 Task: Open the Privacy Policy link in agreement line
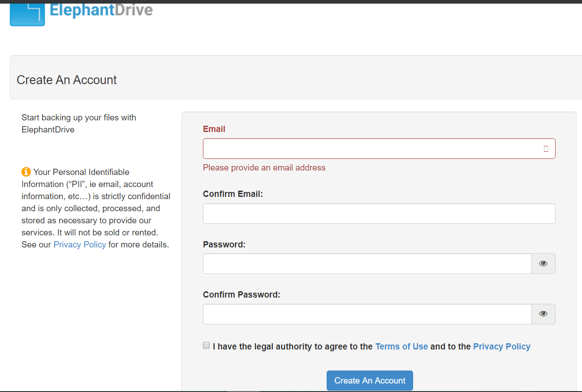point(501,346)
